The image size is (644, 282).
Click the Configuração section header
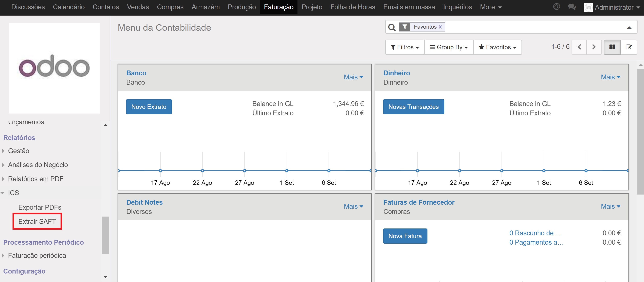tap(24, 271)
